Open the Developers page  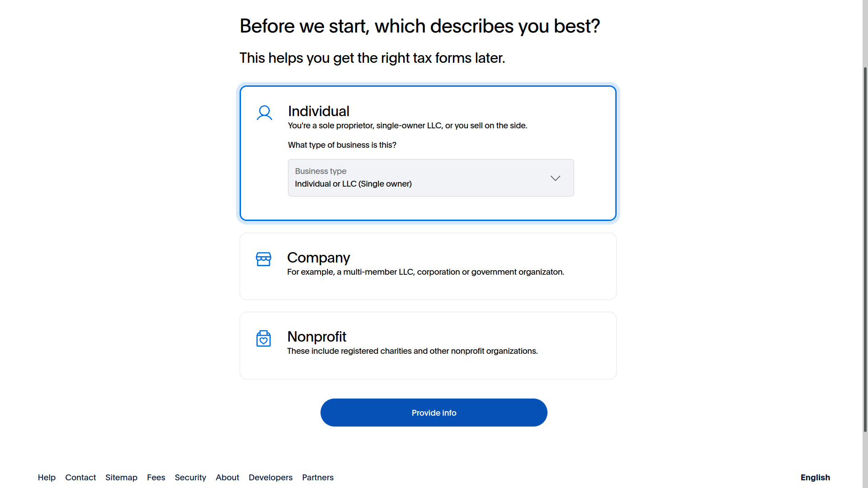coord(270,477)
